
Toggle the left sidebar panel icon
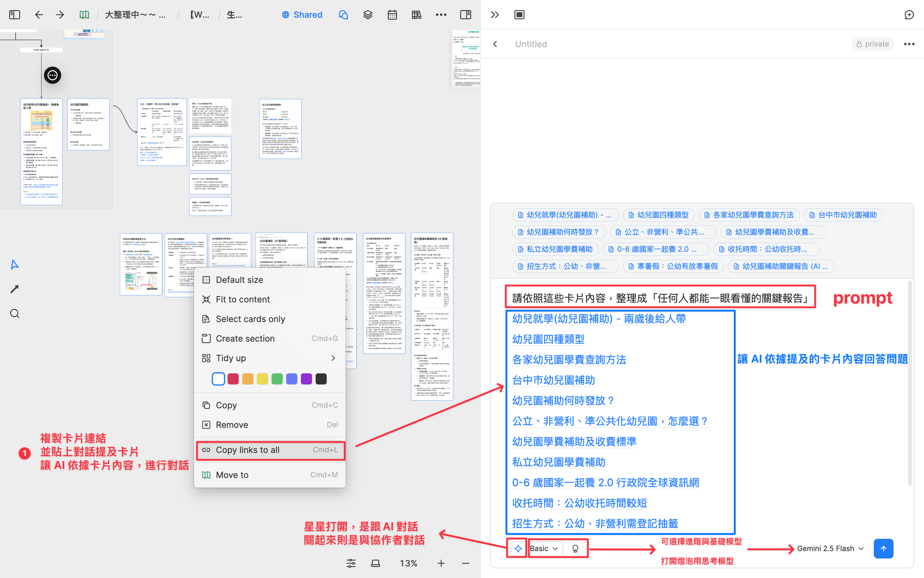[14, 14]
